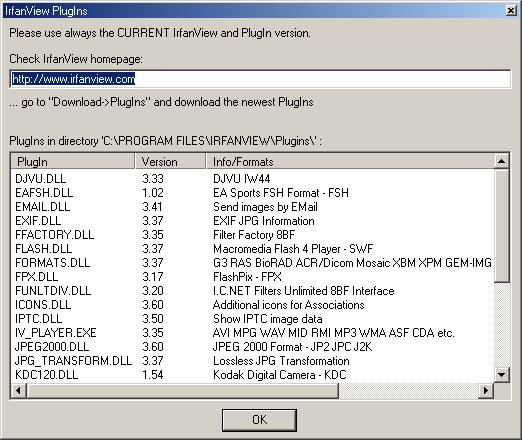Click the horizontal scroll right arrow
Image resolution: width=522 pixels, height=440 pixels.
pyautogui.click(x=486, y=390)
